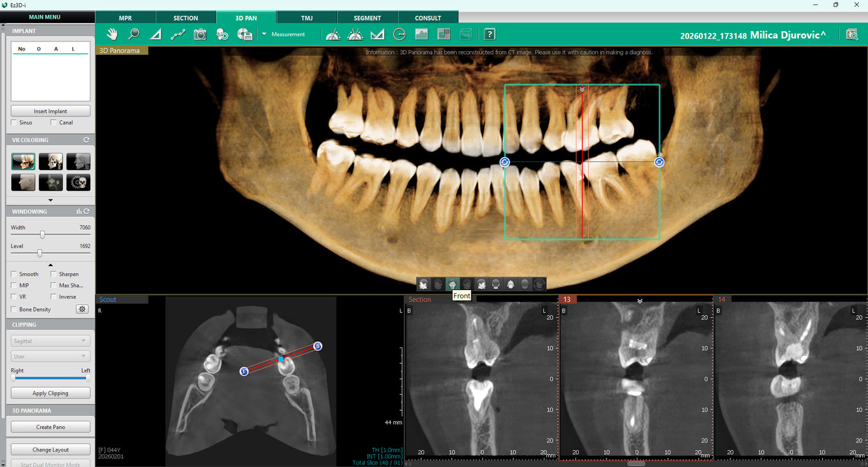Open Help with the question mark icon
This screenshot has height=467, width=868.
click(x=490, y=34)
